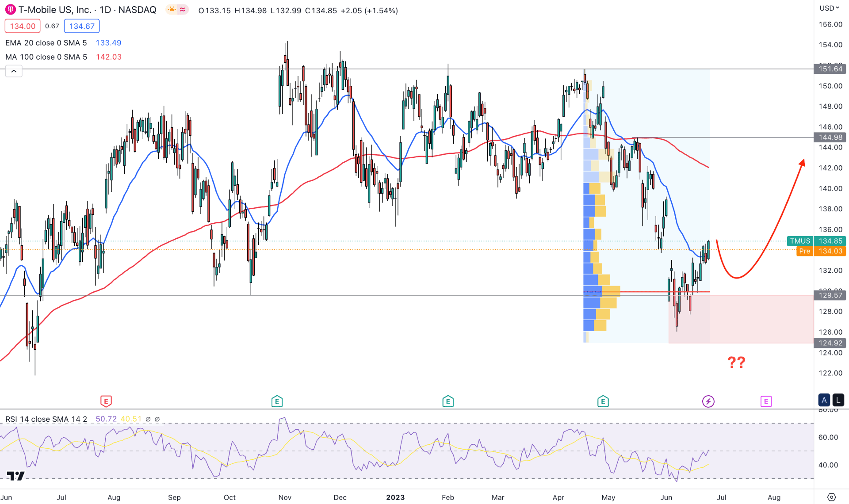Image resolution: width=849 pixels, height=504 pixels.
Task: Click the earnings marker near February
Action: coord(448,401)
